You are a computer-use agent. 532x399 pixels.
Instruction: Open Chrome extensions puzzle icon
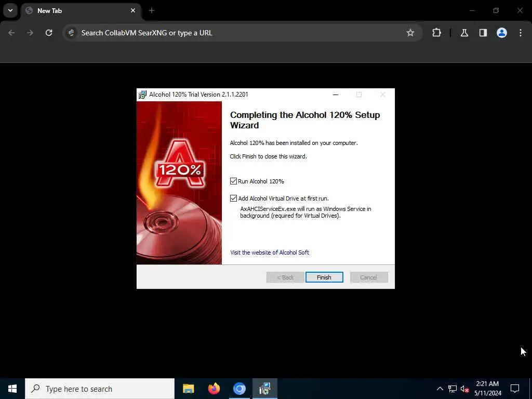436,33
